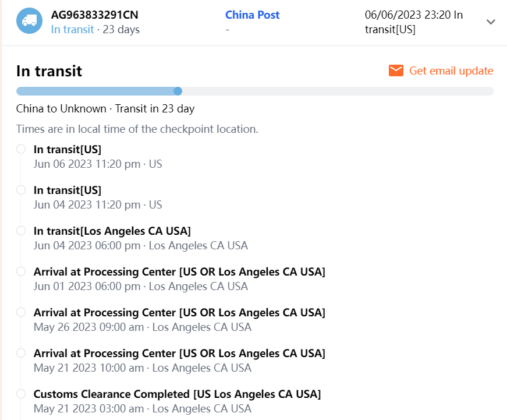Screen dimensions: 507x420
Task: Select Jun 04 11:20 pm checkpoint marker
Action: pos(21,190)
